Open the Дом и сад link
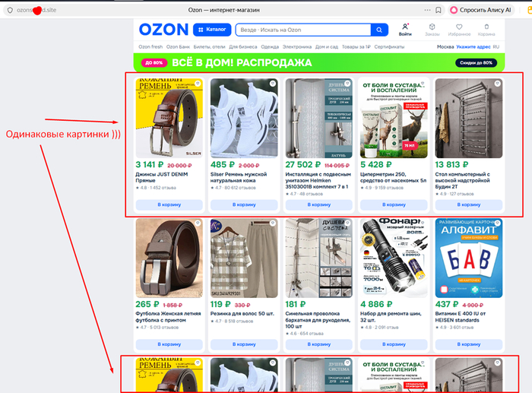The width and height of the screenshot is (532, 393). click(x=326, y=47)
